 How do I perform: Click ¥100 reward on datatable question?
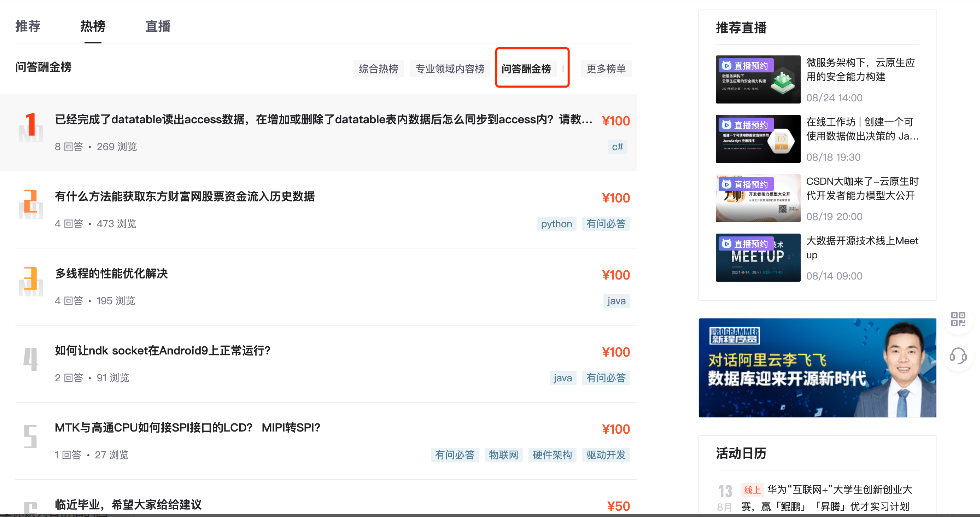click(x=616, y=121)
